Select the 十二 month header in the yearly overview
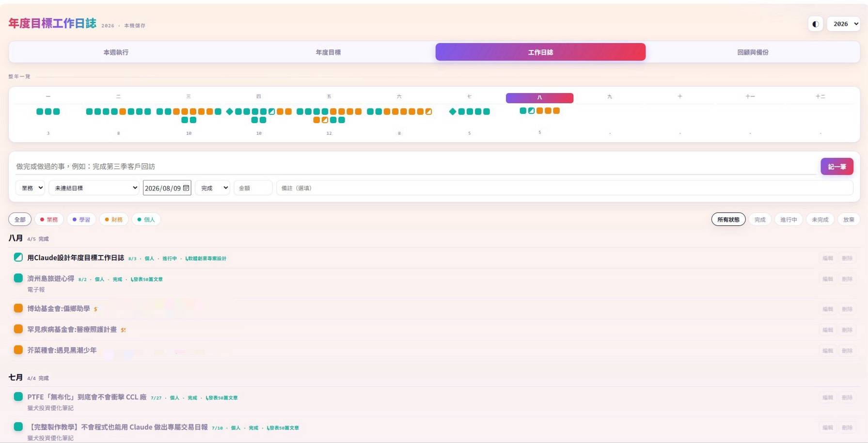 820,96
